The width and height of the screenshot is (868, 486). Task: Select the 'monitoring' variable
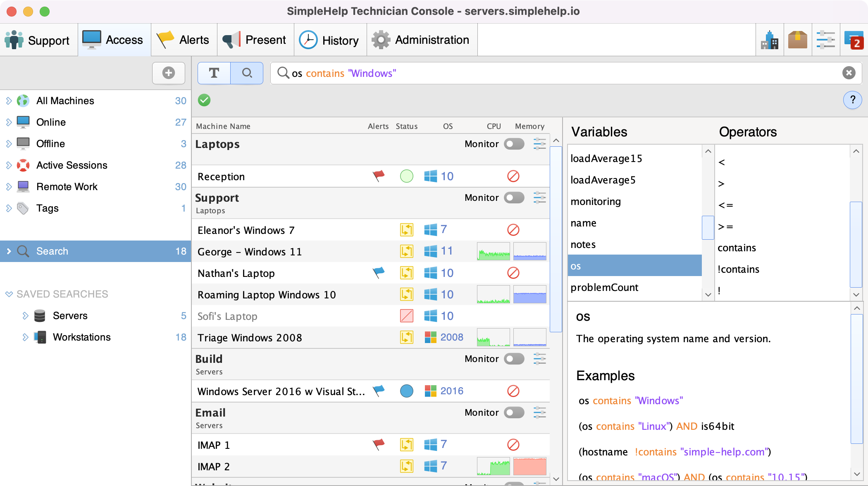coord(635,201)
